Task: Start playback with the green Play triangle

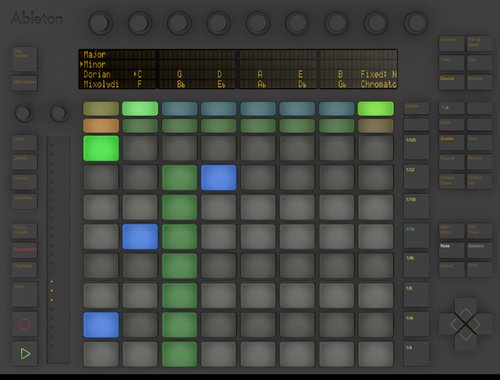Action: point(25,353)
